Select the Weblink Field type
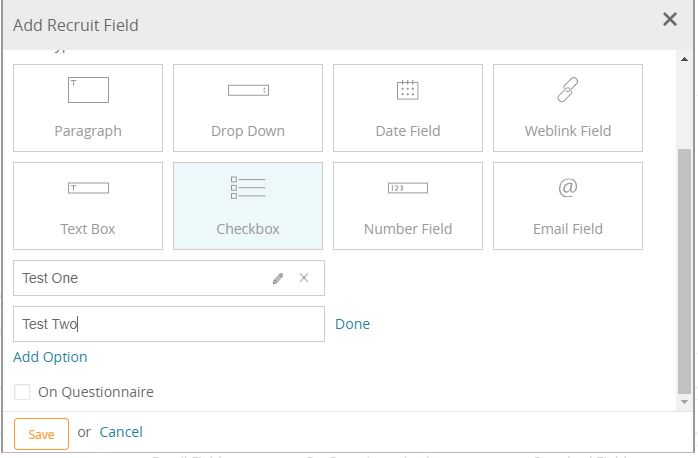This screenshot has height=458, width=698. tap(568, 108)
